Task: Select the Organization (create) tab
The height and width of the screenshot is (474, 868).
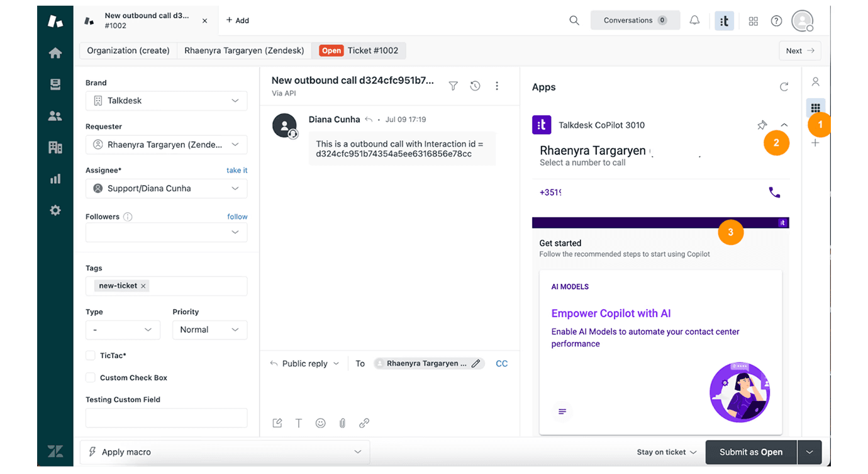Action: point(128,50)
